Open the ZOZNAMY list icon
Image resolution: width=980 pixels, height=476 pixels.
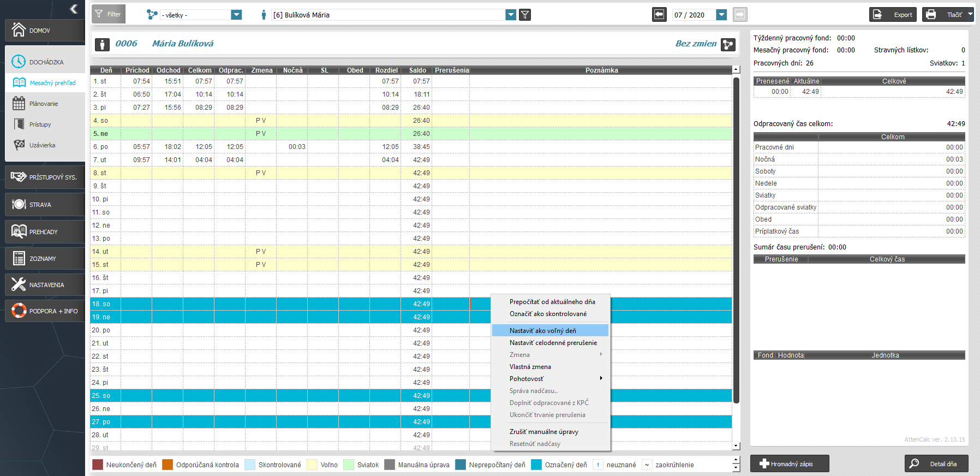coord(19,258)
